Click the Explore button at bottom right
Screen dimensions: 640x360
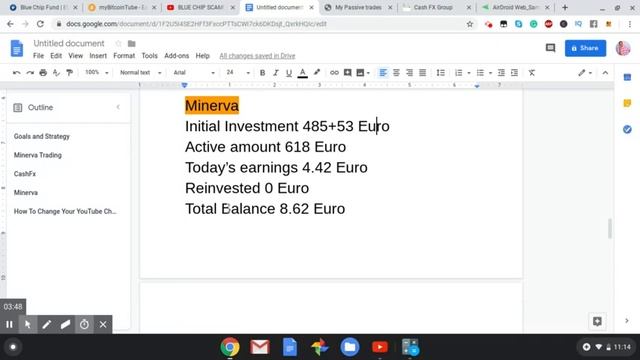tap(597, 321)
